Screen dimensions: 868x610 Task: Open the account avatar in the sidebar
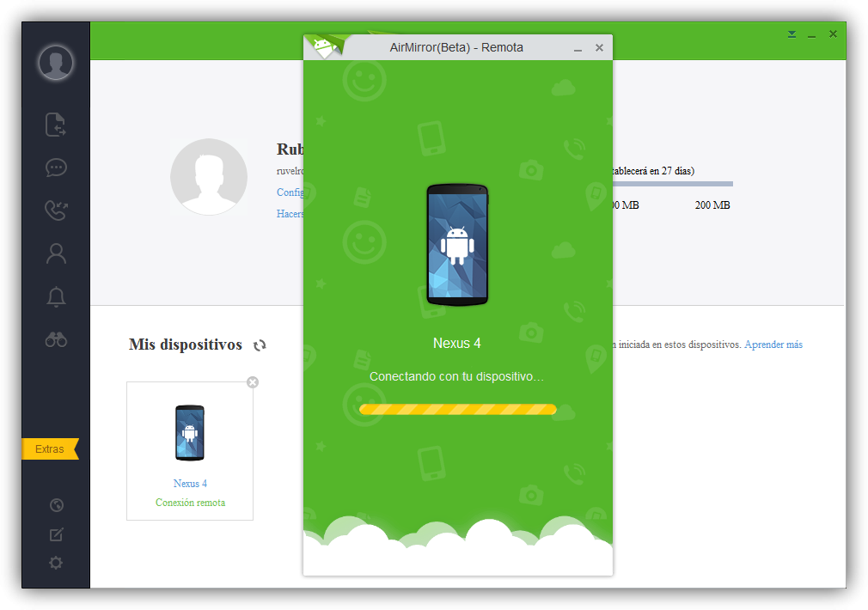click(55, 62)
